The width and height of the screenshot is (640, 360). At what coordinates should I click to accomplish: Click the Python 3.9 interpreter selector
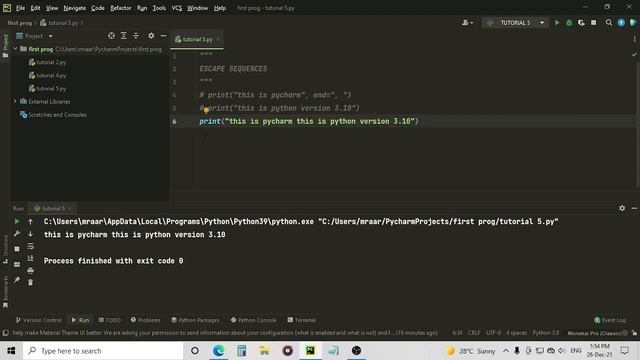click(x=546, y=333)
